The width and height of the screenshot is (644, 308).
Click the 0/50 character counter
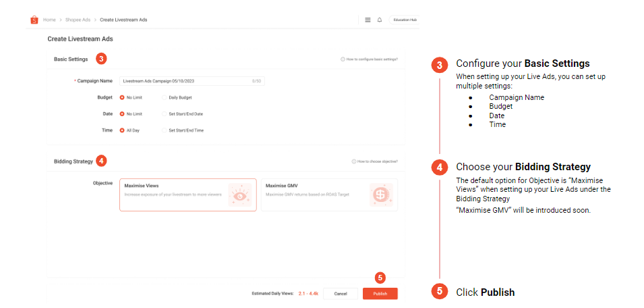tap(256, 82)
